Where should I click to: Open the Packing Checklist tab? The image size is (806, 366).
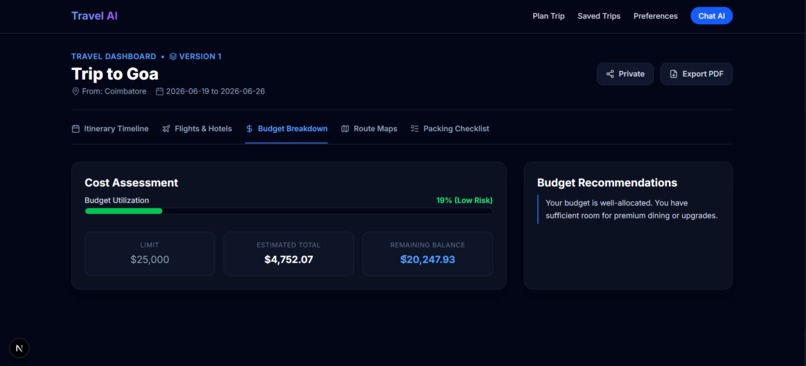(x=450, y=129)
